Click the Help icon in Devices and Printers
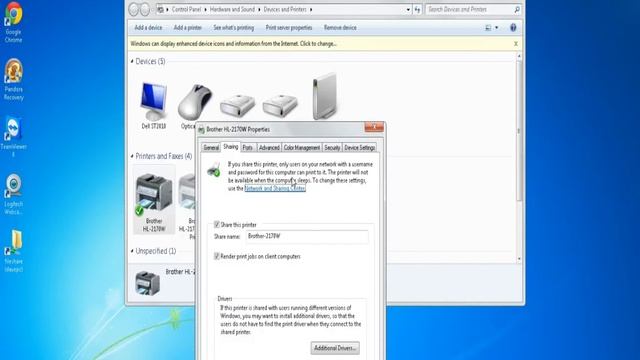 tap(513, 27)
